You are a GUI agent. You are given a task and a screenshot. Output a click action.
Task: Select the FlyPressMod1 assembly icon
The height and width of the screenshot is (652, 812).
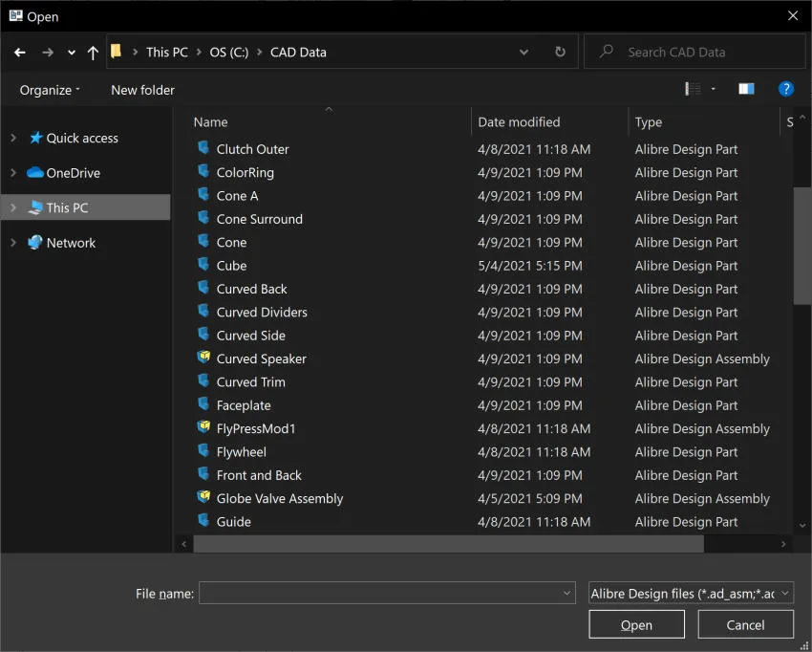pyautogui.click(x=203, y=427)
